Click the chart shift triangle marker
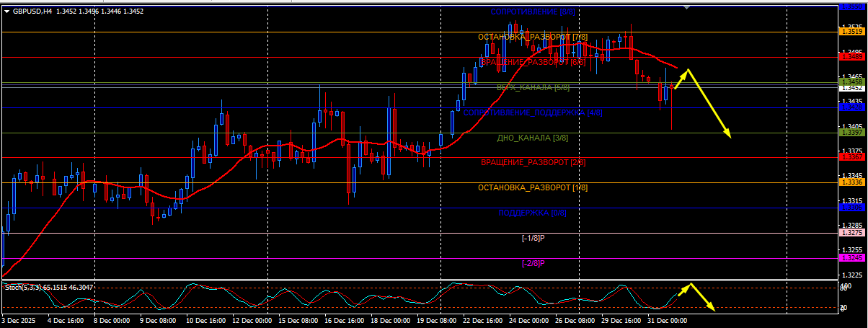 [686, 7]
